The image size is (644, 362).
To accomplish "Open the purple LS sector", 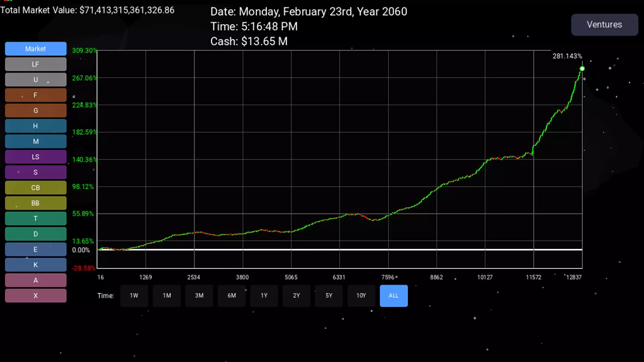I will coord(36,157).
